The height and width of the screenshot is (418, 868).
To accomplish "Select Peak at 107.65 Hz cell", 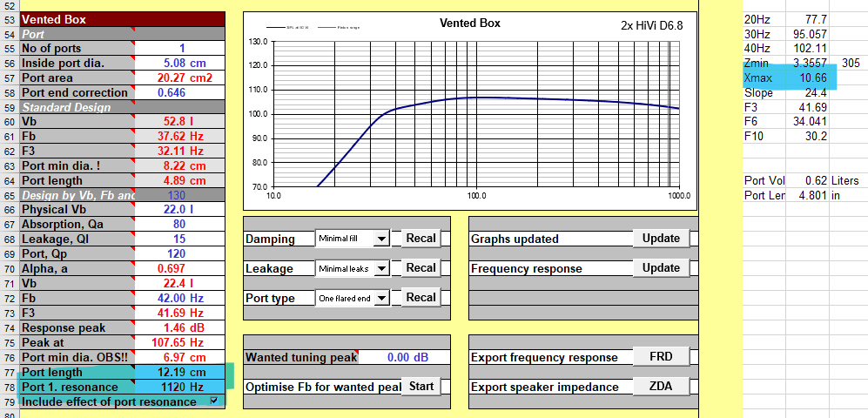I will [x=180, y=342].
